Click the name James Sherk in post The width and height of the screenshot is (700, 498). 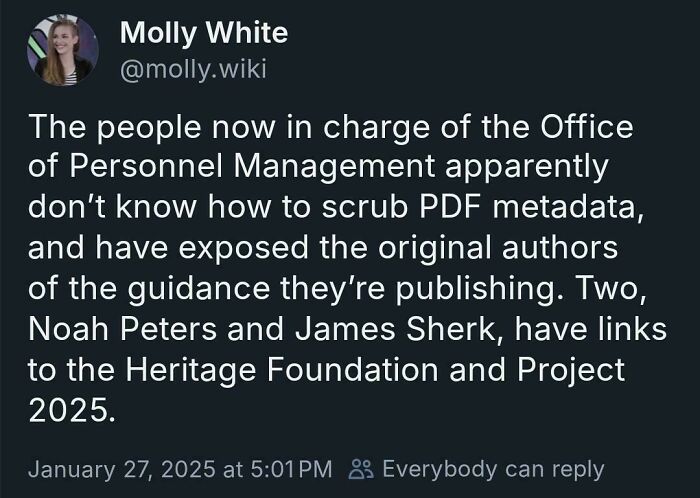399,329
